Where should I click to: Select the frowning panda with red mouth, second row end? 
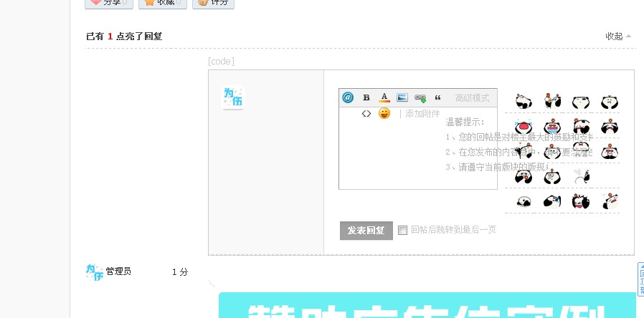610,126
